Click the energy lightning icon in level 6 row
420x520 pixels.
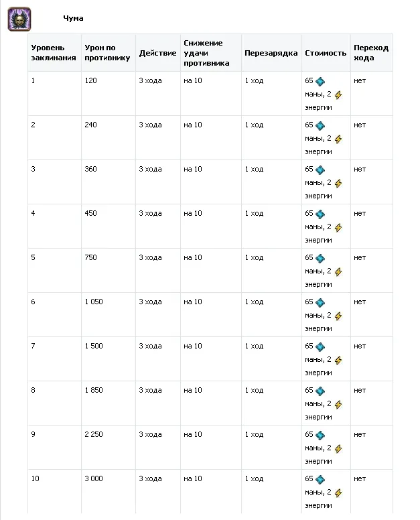tap(338, 316)
